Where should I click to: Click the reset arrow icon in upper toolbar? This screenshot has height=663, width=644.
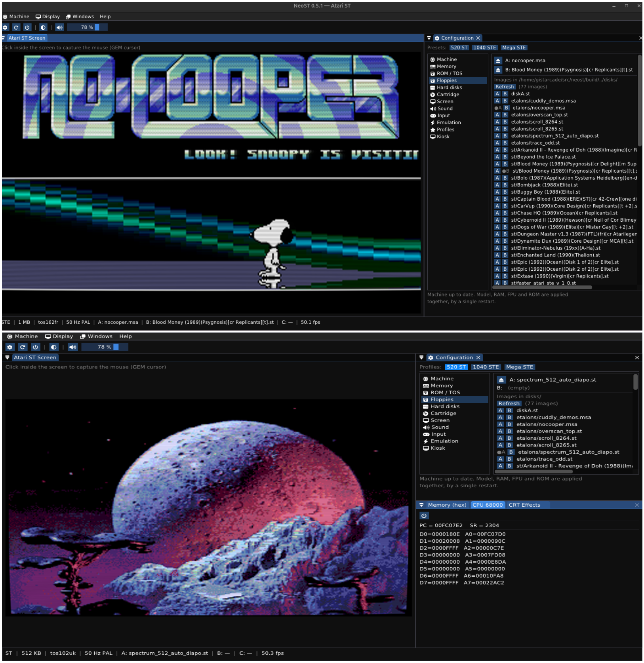click(16, 28)
